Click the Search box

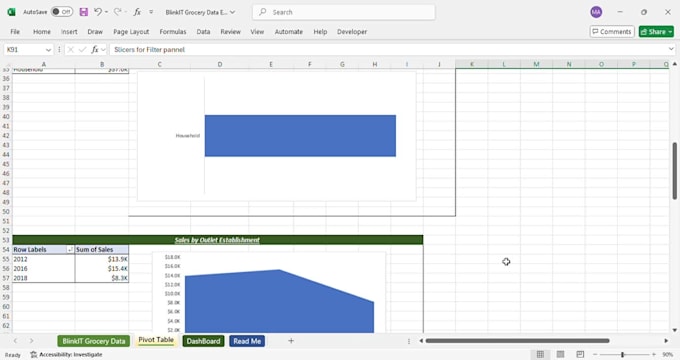343,12
